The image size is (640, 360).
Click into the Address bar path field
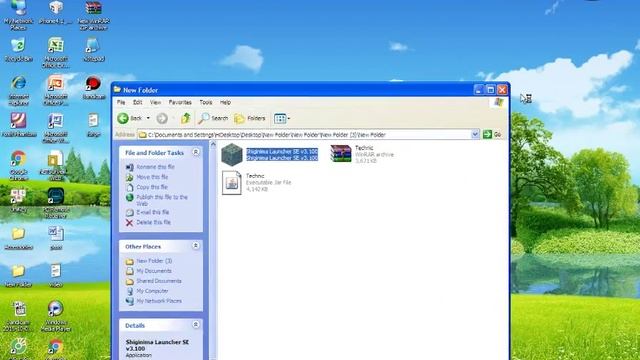pos(304,134)
